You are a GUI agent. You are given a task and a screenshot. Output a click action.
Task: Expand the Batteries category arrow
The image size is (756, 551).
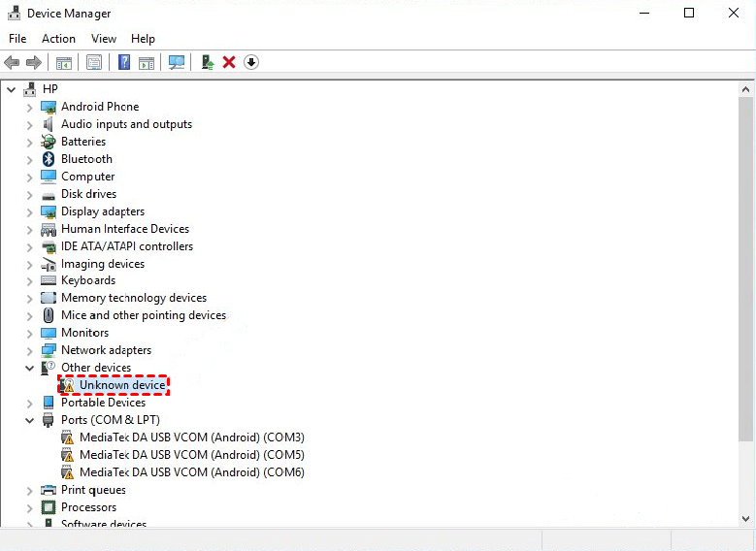(29, 143)
